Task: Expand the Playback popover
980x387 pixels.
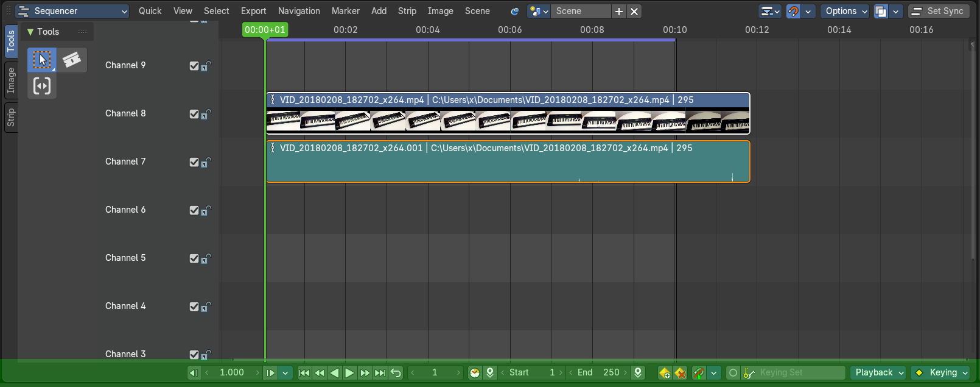Action: 879,372
